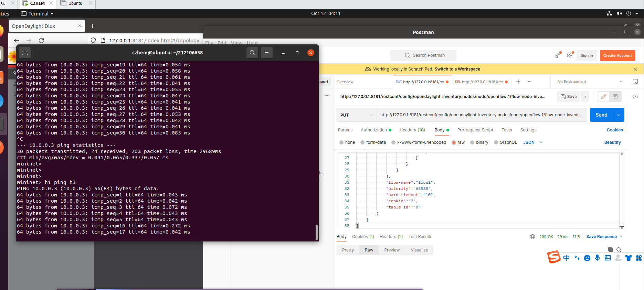Go back in the Firefox browser
The image size is (644, 290).
(17, 40)
